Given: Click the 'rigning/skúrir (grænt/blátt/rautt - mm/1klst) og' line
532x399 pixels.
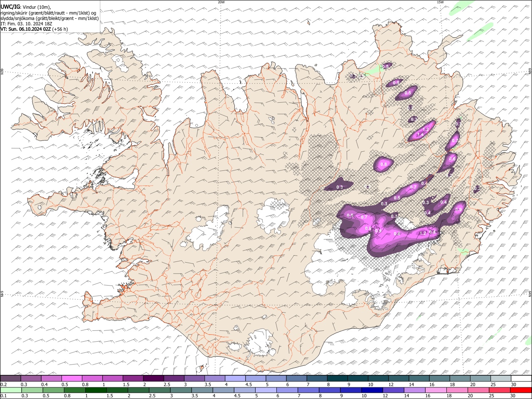Looking at the screenshot, I should coord(48,13).
